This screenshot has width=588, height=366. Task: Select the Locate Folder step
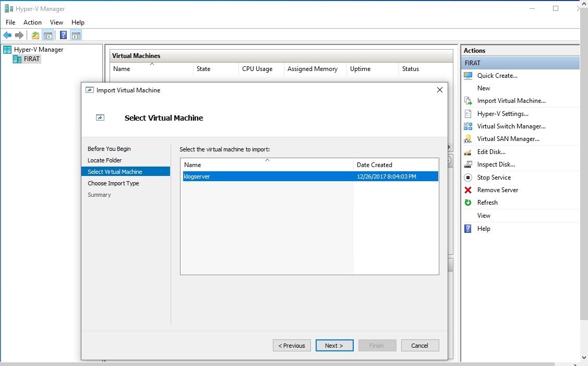tap(105, 160)
